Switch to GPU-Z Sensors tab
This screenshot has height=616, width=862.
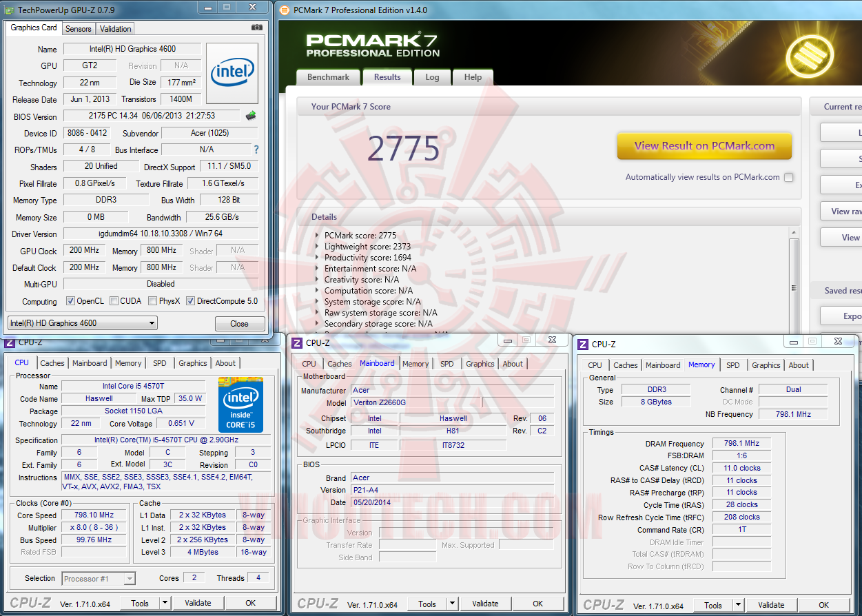click(x=78, y=29)
